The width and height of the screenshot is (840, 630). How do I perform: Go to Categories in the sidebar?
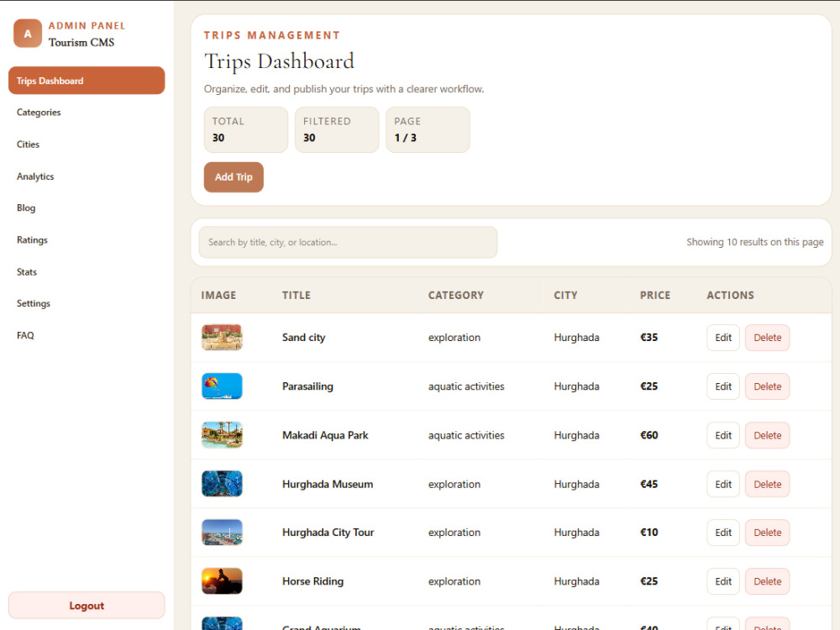(x=39, y=112)
